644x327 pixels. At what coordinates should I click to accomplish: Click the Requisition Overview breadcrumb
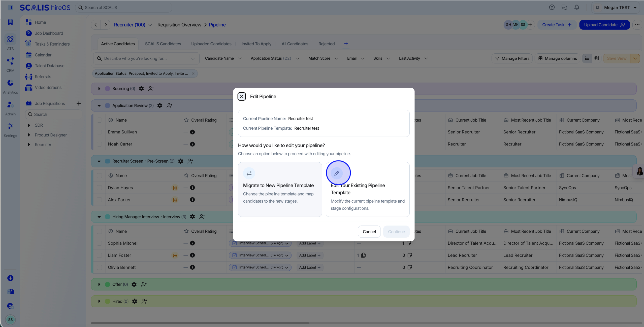point(179,25)
